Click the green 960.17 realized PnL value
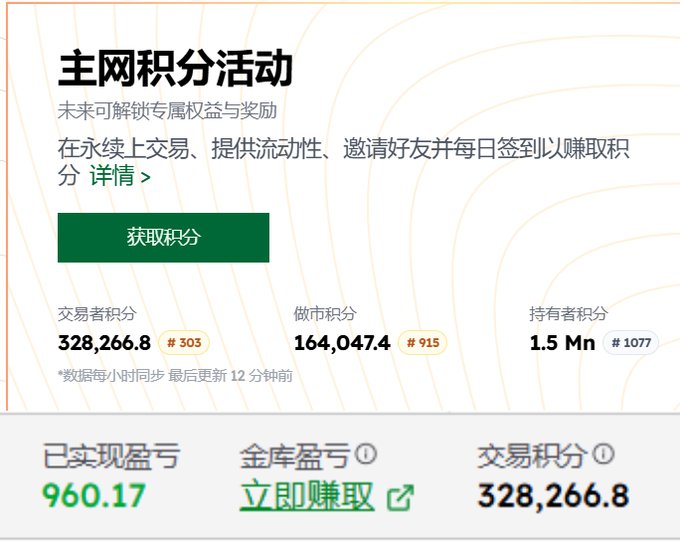680x542 pixels. tap(94, 495)
